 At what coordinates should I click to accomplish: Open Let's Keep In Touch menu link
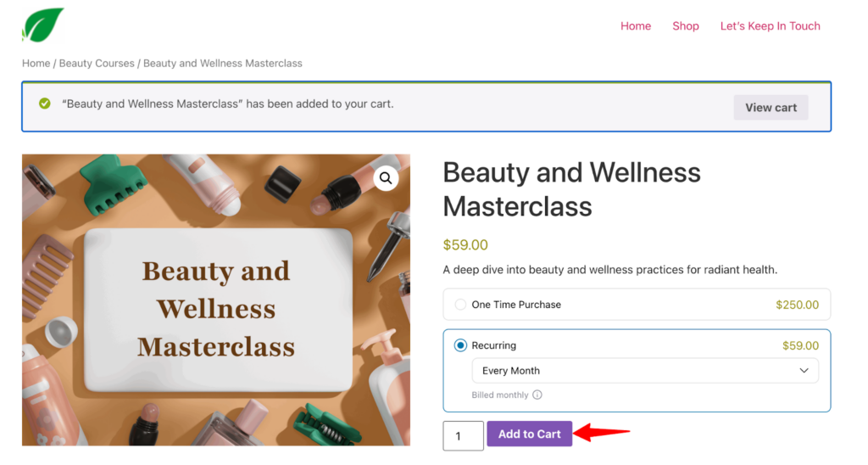coord(770,26)
